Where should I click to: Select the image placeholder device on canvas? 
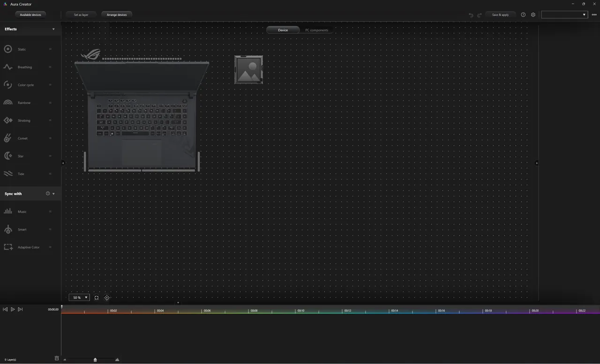(x=248, y=70)
